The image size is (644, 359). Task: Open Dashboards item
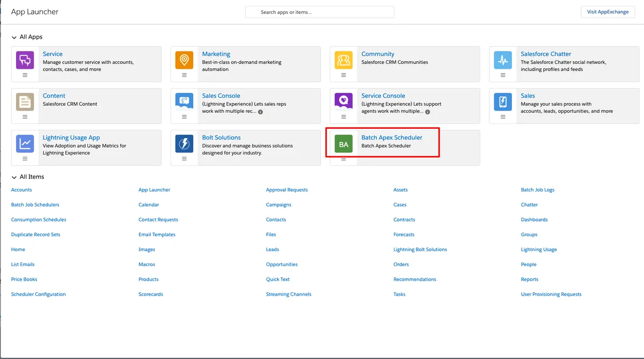[x=535, y=220]
